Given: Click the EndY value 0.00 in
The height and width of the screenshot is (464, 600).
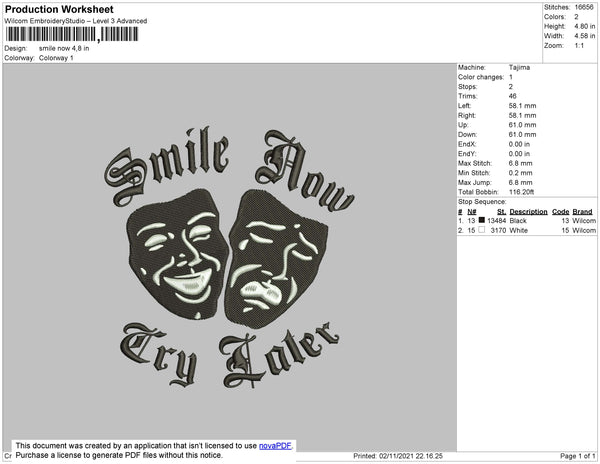Looking at the screenshot, I should 519,153.
